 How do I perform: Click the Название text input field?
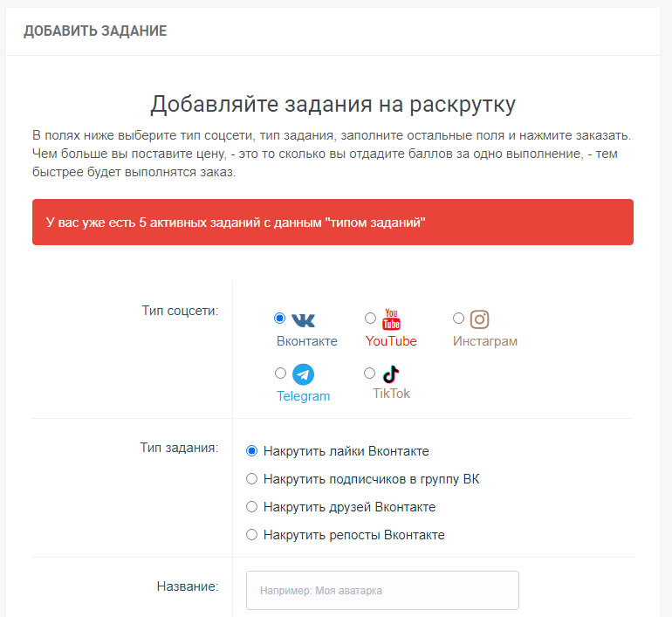point(382,591)
